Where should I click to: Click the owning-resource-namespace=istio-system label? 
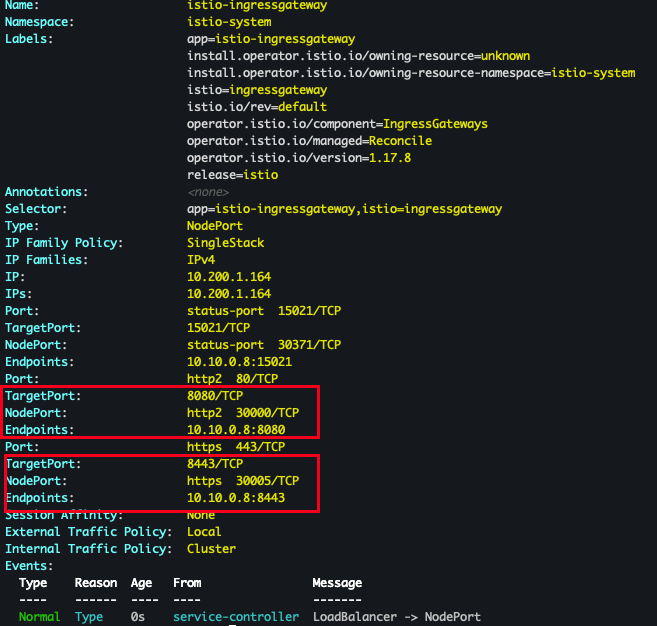coord(411,73)
